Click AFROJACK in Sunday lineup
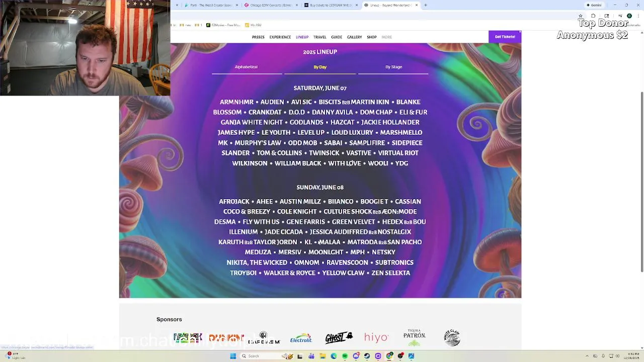644x362 pixels. tap(234, 202)
